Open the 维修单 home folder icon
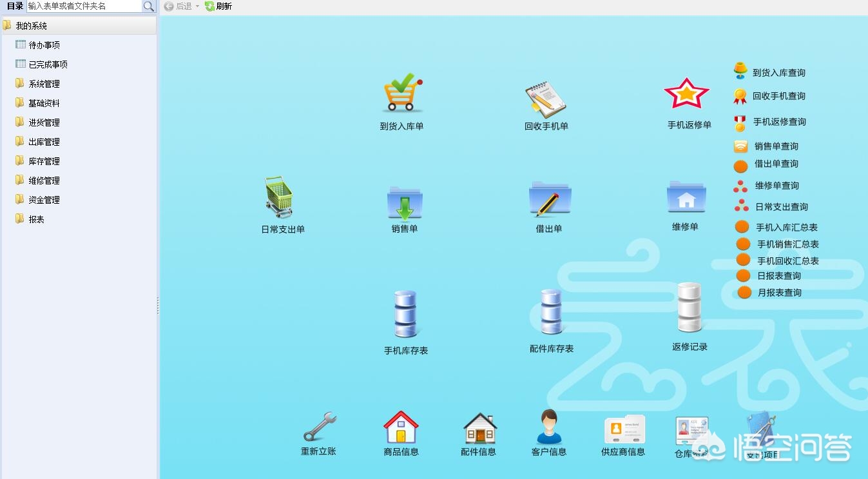The image size is (868, 479). (x=686, y=197)
